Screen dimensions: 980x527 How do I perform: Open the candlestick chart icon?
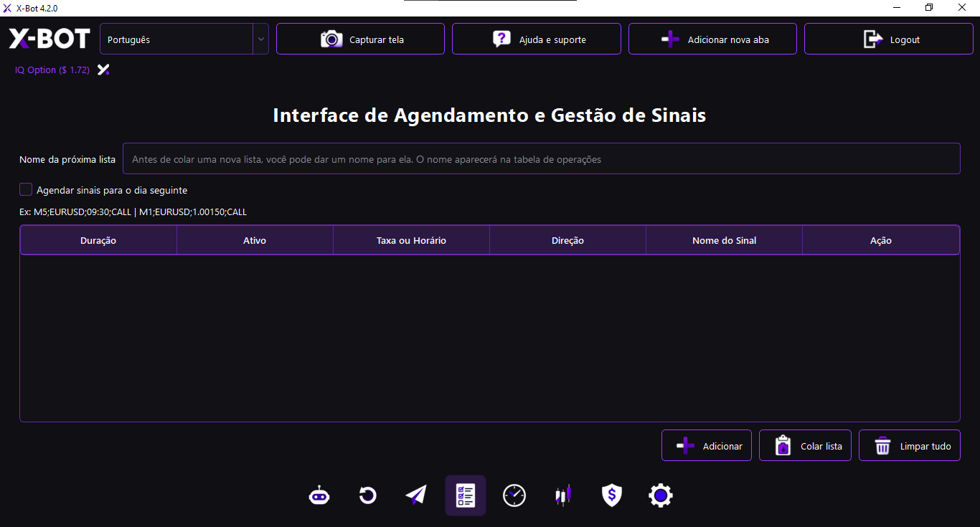pos(563,495)
